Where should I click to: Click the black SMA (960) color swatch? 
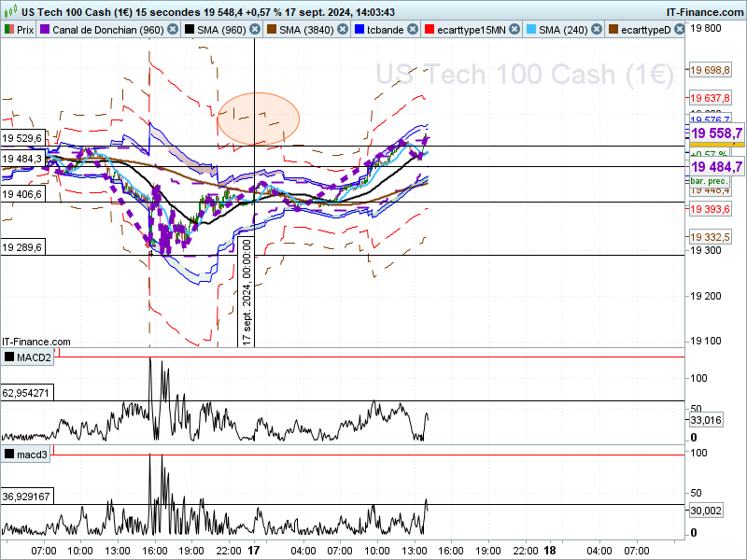coord(190,30)
